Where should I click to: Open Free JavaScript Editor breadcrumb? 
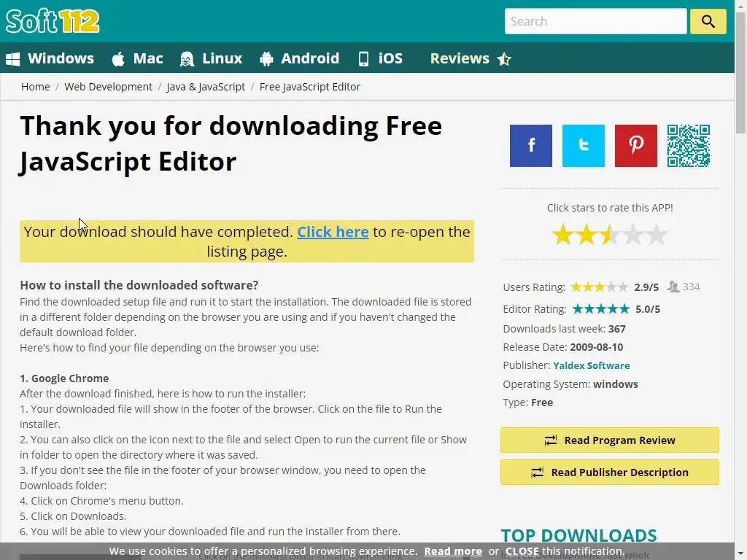click(310, 87)
